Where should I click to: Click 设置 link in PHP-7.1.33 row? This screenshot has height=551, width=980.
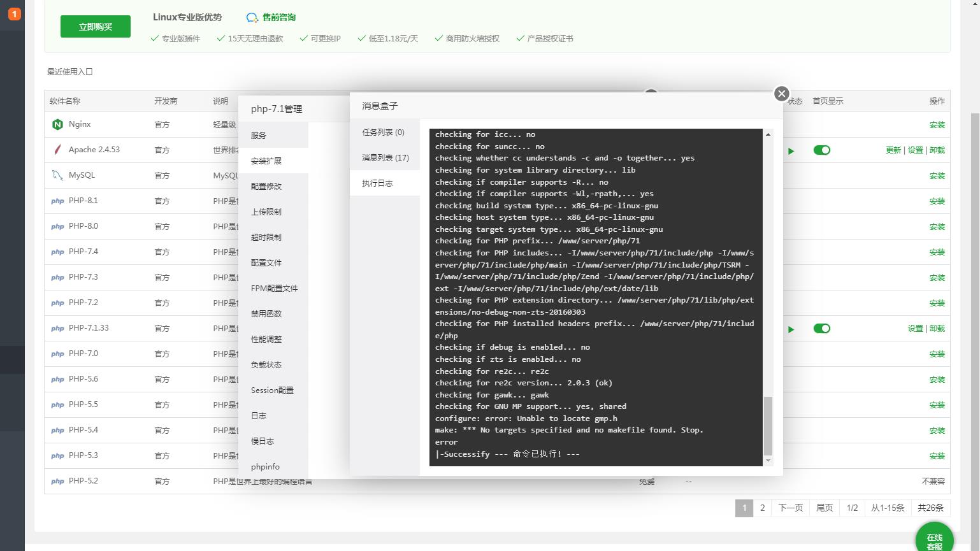click(915, 329)
